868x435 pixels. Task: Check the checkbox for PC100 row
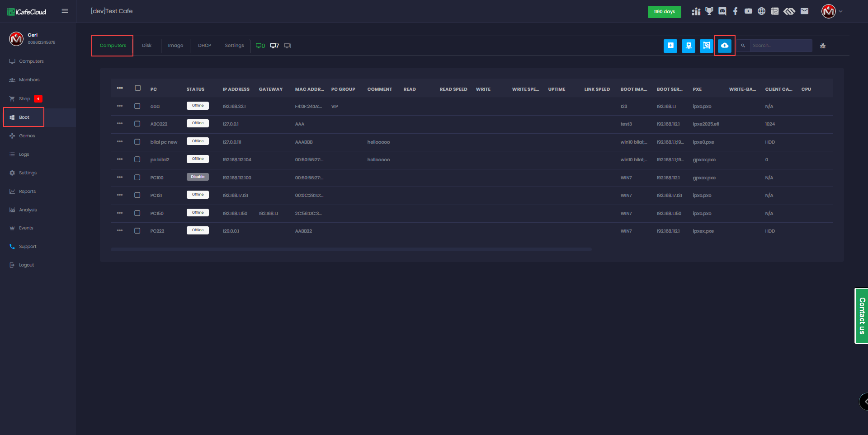(x=138, y=178)
